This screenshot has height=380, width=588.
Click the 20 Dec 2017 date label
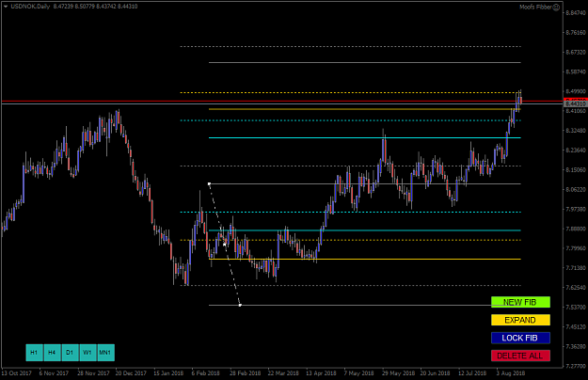[131, 373]
